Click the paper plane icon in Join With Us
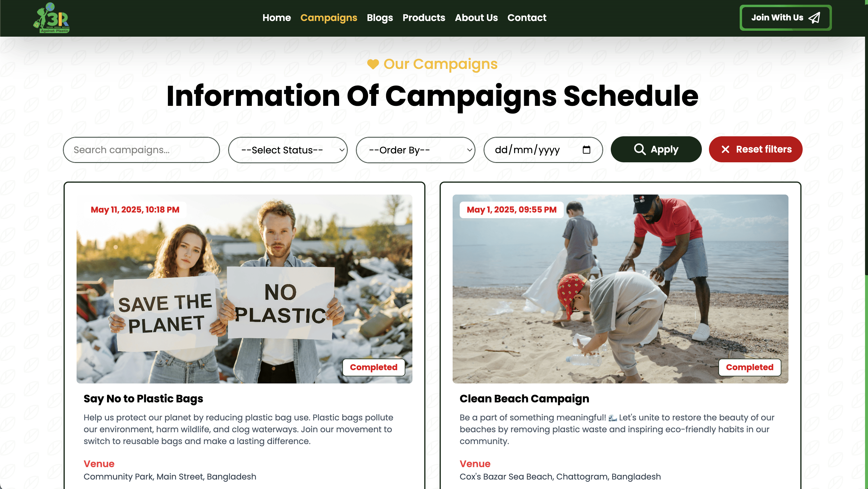Screen dimensions: 868x489 (814, 18)
